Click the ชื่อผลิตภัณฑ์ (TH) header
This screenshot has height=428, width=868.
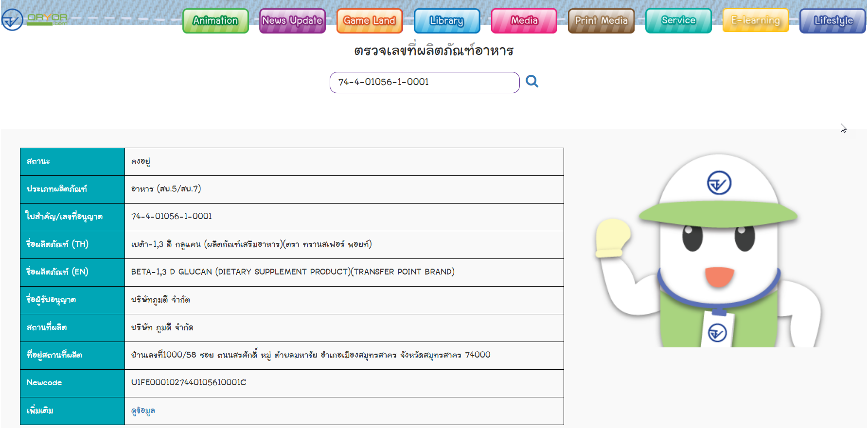[72, 245]
